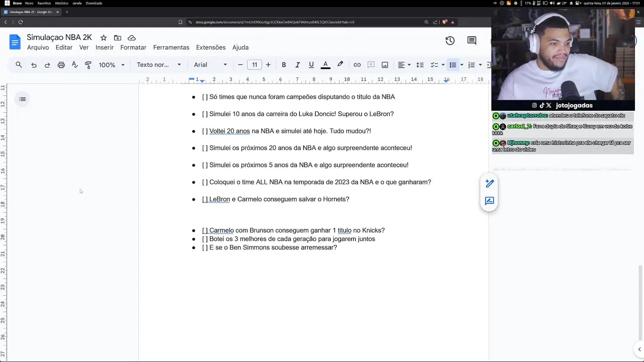This screenshot has width=644, height=362.
Task: Click the line about Ben Simmons
Action: (270, 247)
